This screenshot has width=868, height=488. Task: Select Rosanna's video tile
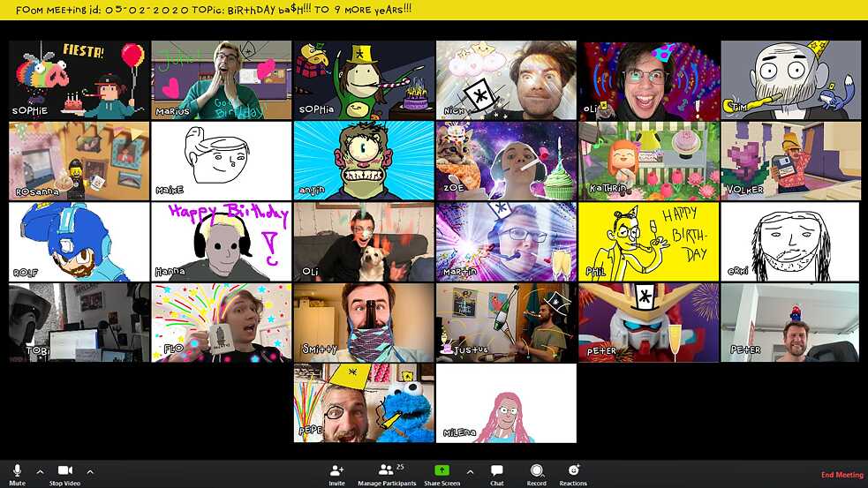click(79, 161)
